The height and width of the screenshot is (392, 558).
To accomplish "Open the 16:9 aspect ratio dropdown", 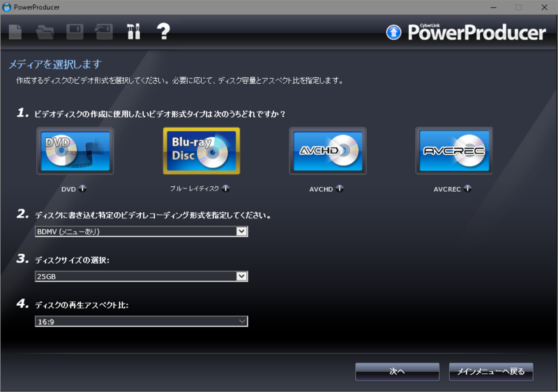I will (142, 322).
